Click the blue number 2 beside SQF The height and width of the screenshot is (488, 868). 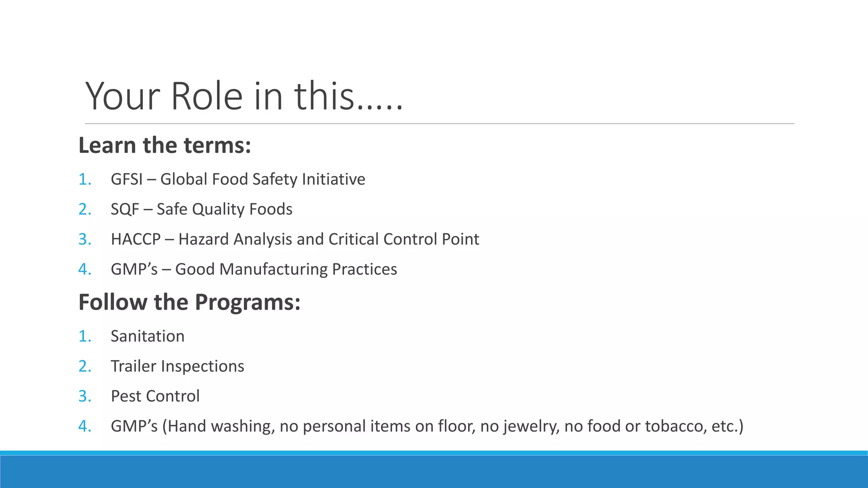pos(85,209)
